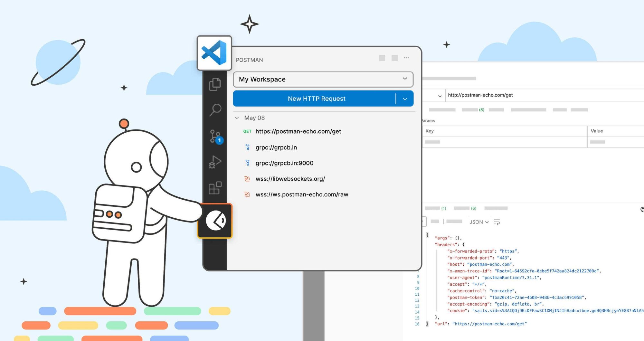This screenshot has height=341, width=644.
Task: Expand the New HTTP Request options chevron
Action: (405, 99)
